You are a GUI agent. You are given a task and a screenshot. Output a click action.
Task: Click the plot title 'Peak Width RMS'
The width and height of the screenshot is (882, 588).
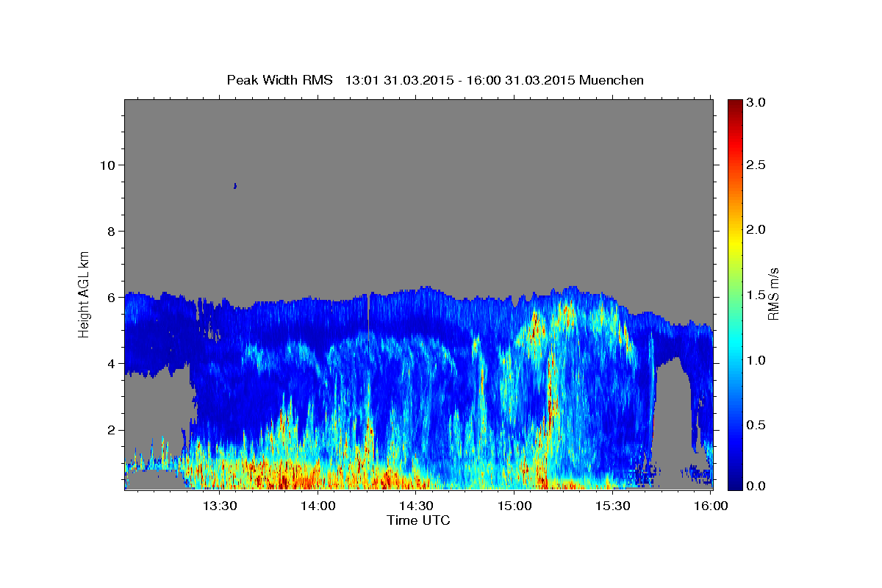(280, 80)
